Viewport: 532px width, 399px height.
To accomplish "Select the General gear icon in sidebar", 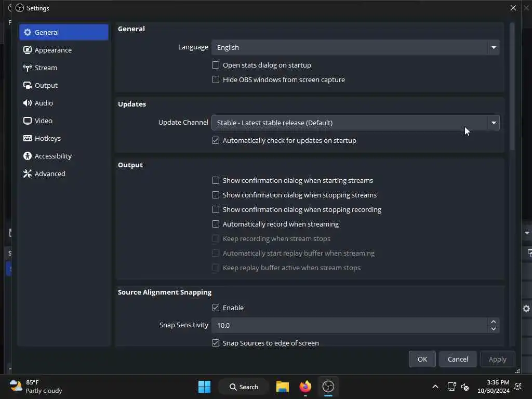I will 28,32.
